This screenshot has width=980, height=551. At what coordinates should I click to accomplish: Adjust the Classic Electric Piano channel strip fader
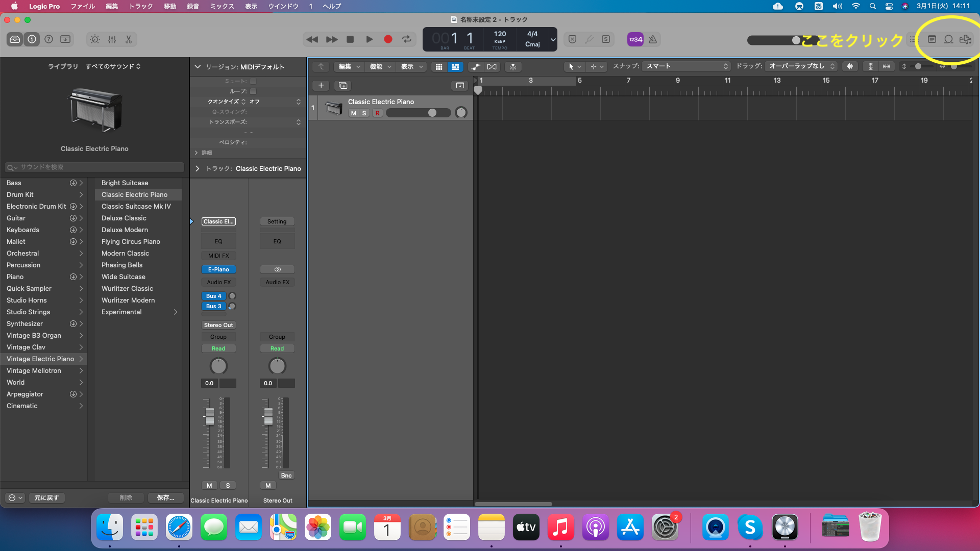[209, 416]
